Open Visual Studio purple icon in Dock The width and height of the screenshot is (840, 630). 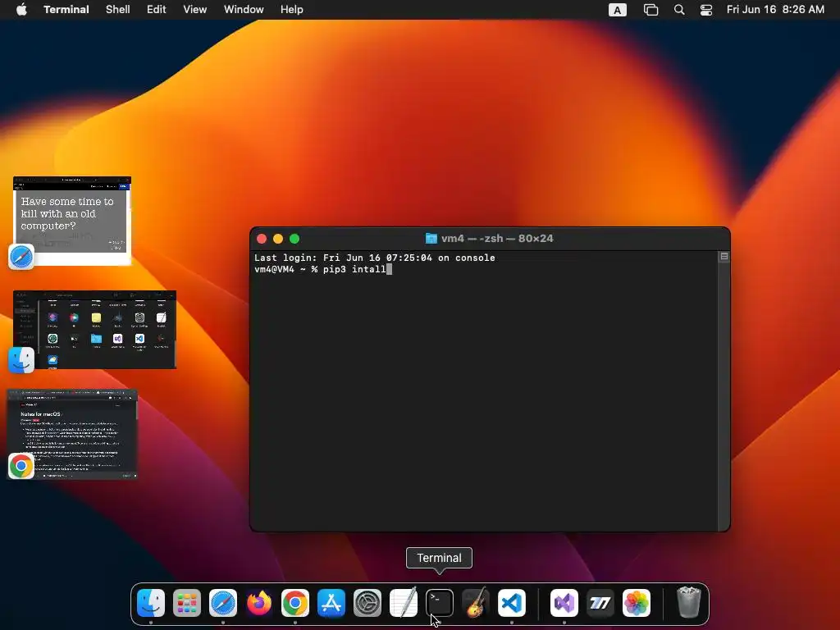click(564, 603)
